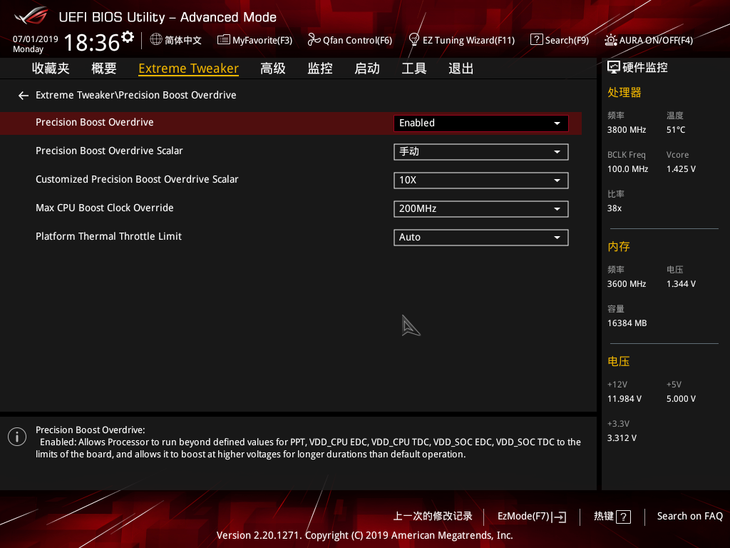Click the 1.344 V memory voltage value
This screenshot has height=548, width=730.
coord(681,284)
